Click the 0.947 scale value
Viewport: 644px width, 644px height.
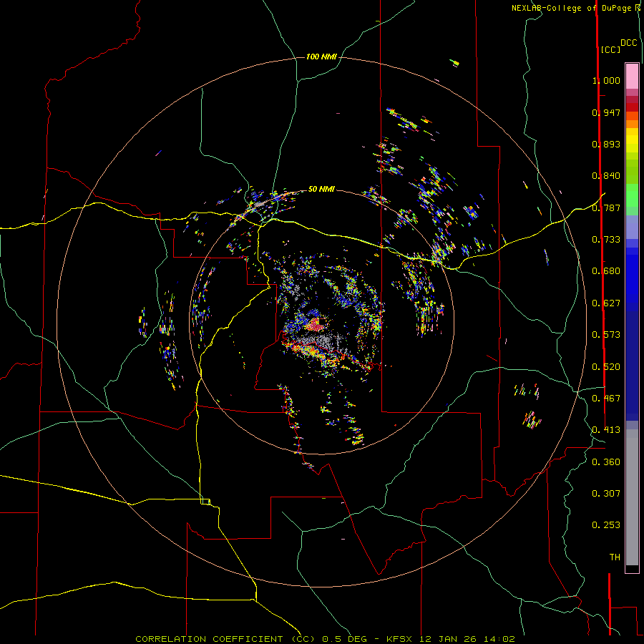[x=606, y=112]
